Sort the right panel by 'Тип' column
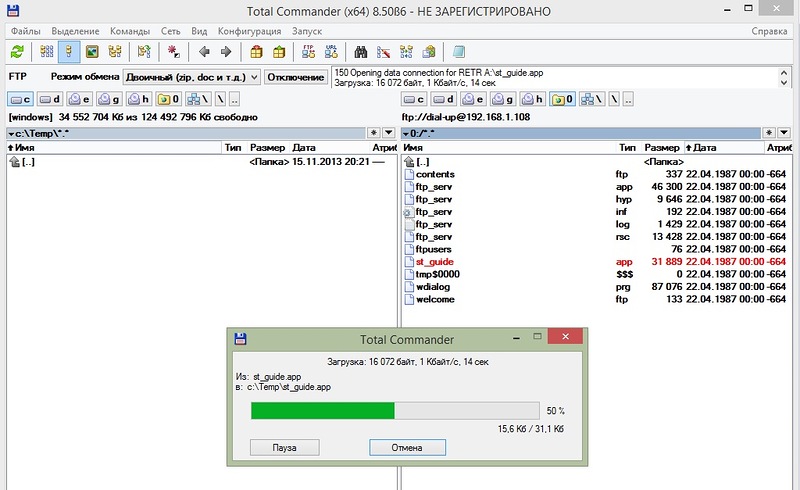Screen dimensions: 800x490 pyautogui.click(x=628, y=148)
